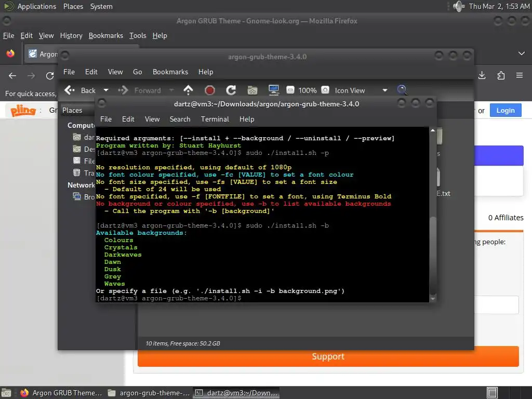The image size is (532, 399).
Task: Click orange Support button
Action: click(328, 356)
